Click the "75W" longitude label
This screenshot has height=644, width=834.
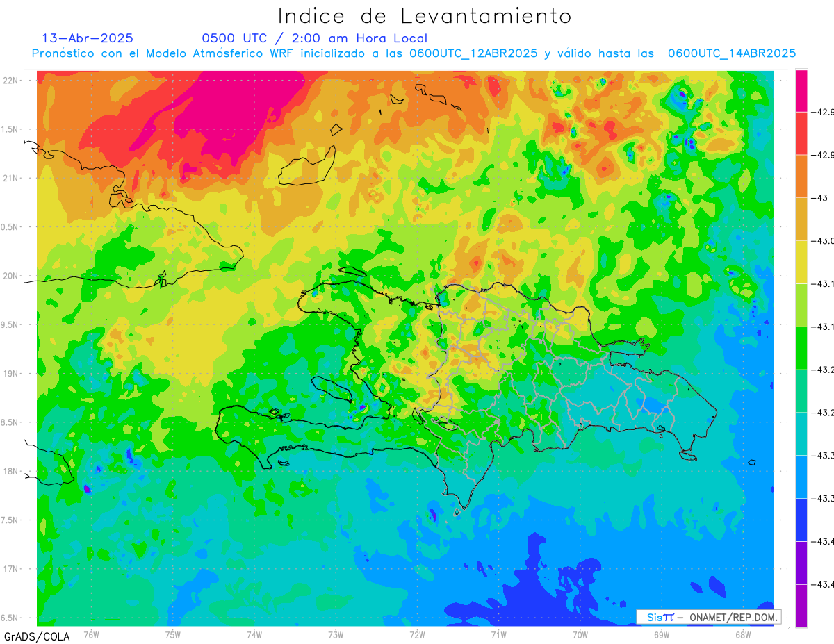click(x=173, y=634)
